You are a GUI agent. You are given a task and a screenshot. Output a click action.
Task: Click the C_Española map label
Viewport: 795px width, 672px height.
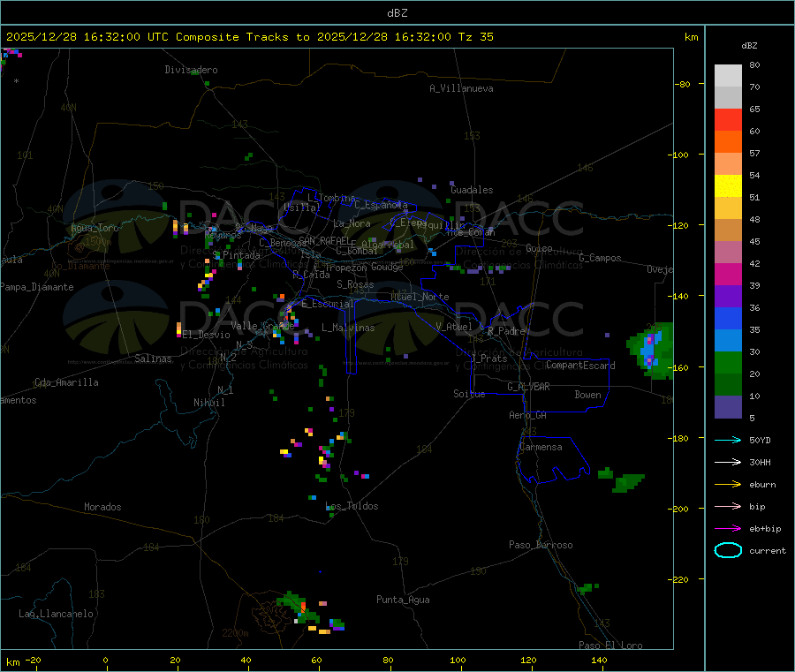381,205
